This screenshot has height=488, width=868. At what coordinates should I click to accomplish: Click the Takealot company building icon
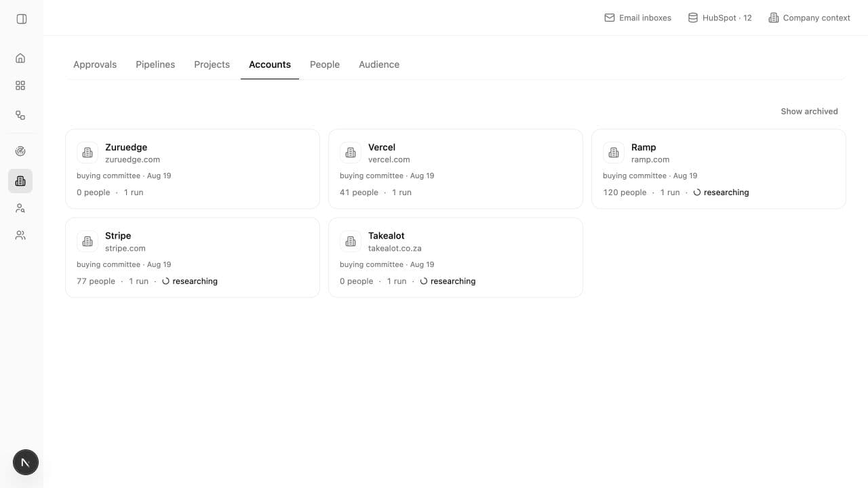pyautogui.click(x=351, y=241)
